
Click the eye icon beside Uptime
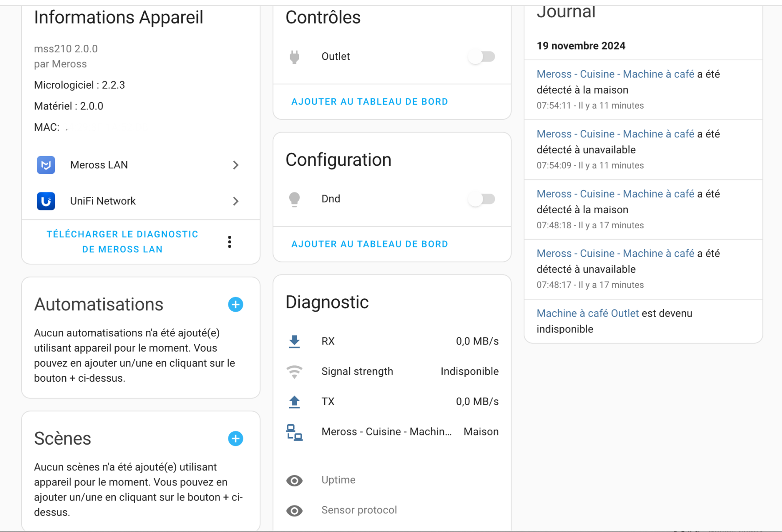[294, 481]
